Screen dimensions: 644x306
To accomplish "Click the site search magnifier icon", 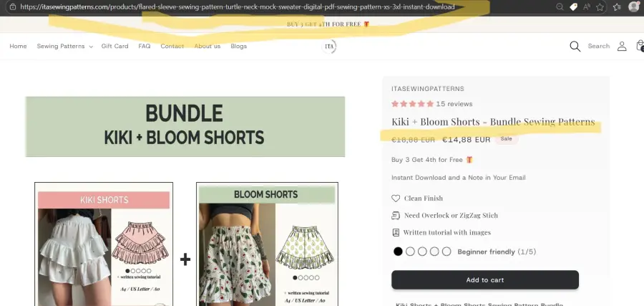I will tap(575, 47).
